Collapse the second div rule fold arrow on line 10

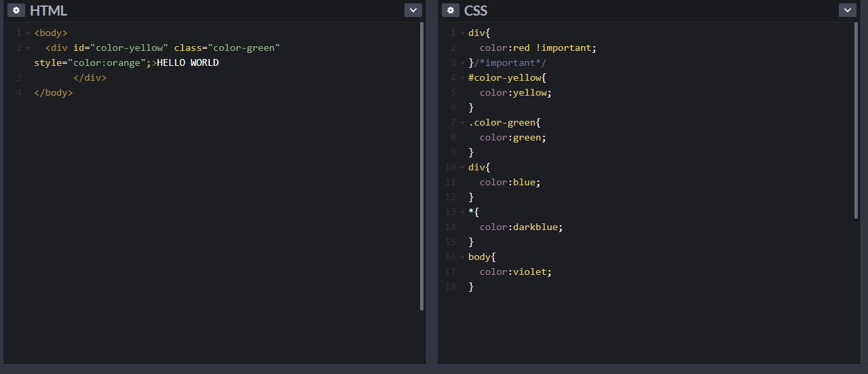[x=462, y=167]
